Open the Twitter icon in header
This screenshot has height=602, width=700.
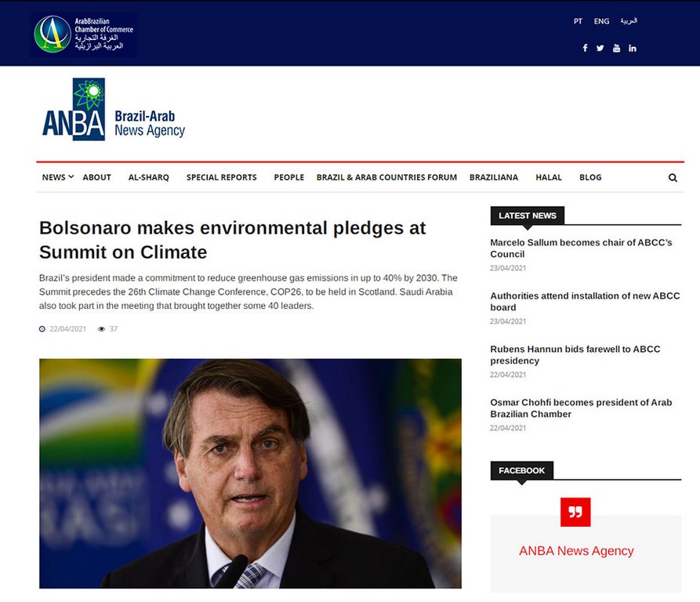click(x=600, y=48)
